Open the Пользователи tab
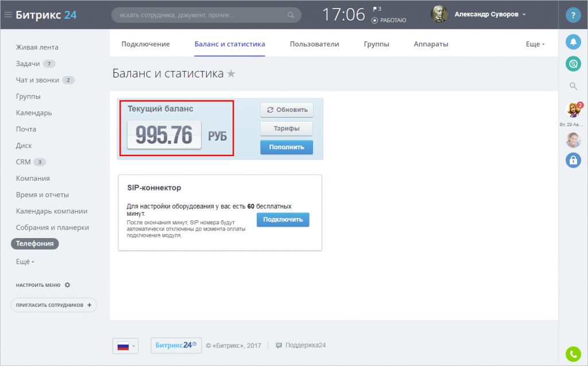This screenshot has width=588, height=366. [314, 44]
